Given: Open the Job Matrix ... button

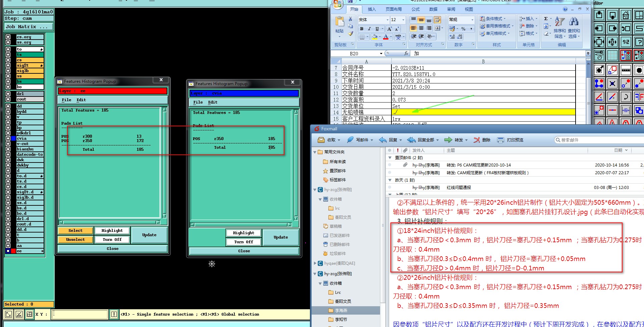Looking at the screenshot, I should [29, 27].
